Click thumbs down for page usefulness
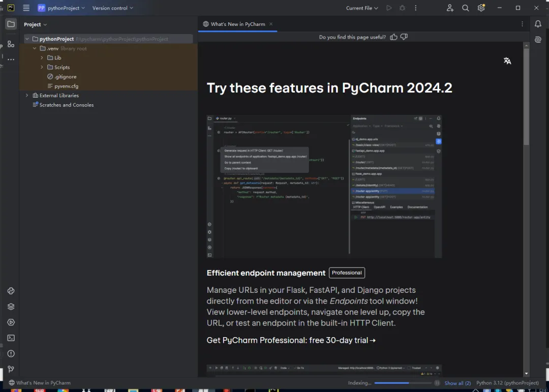 tap(404, 37)
